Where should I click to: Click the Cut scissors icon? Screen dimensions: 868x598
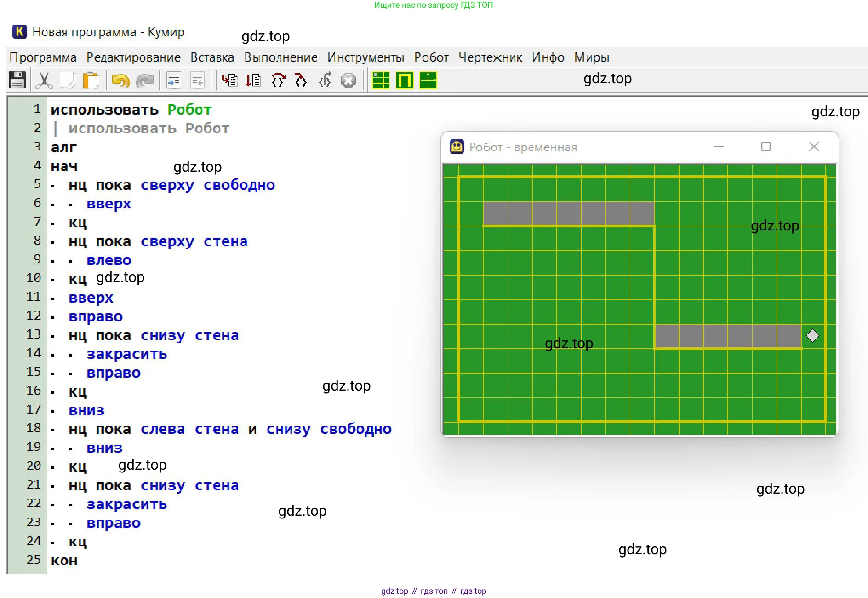(44, 80)
